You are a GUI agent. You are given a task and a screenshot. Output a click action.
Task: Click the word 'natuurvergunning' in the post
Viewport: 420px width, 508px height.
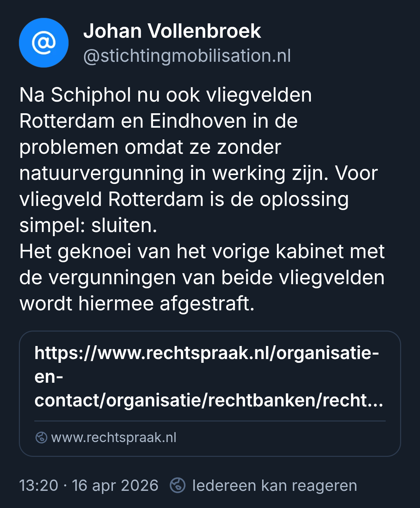click(102, 173)
